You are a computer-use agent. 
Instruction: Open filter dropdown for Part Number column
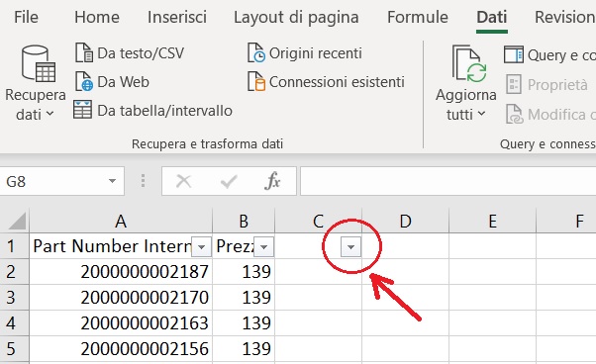[x=201, y=247]
